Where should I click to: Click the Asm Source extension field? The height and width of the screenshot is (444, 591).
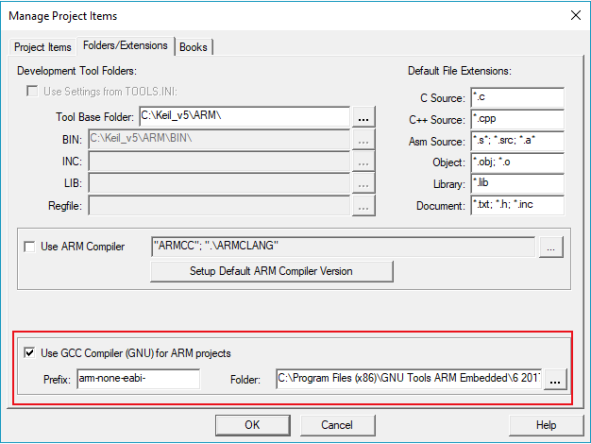517,141
